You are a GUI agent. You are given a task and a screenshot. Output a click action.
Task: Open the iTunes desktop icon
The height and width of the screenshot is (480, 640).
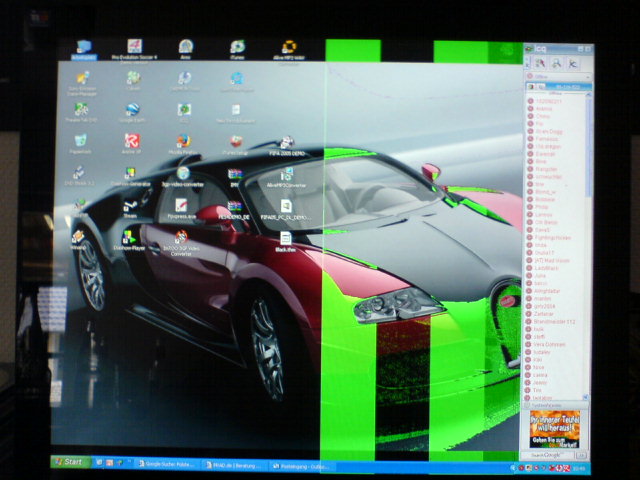pyautogui.click(x=237, y=47)
